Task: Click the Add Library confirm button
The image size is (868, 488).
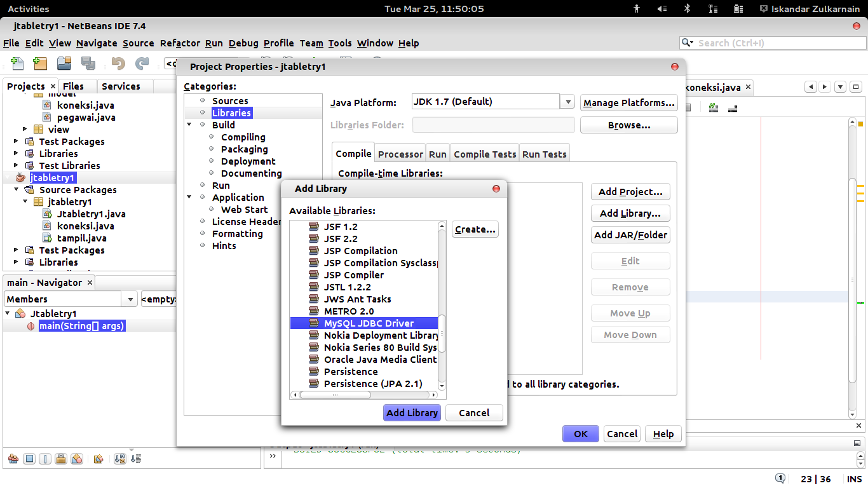Action: click(412, 412)
